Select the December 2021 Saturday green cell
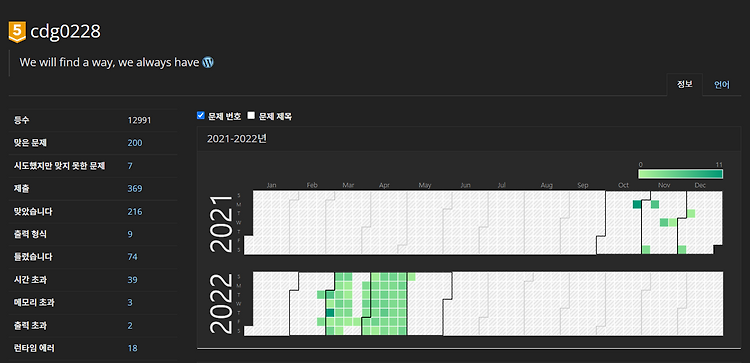This screenshot has height=363, width=750. click(x=682, y=250)
